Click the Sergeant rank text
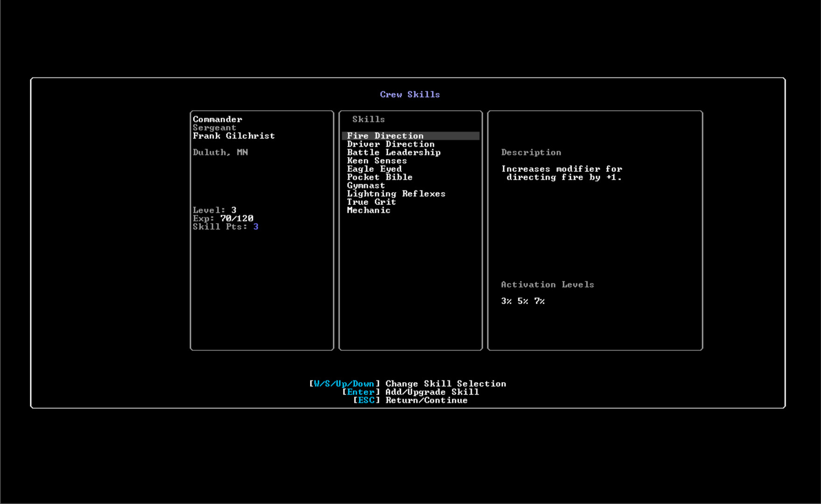This screenshot has height=504, width=821. (x=215, y=128)
